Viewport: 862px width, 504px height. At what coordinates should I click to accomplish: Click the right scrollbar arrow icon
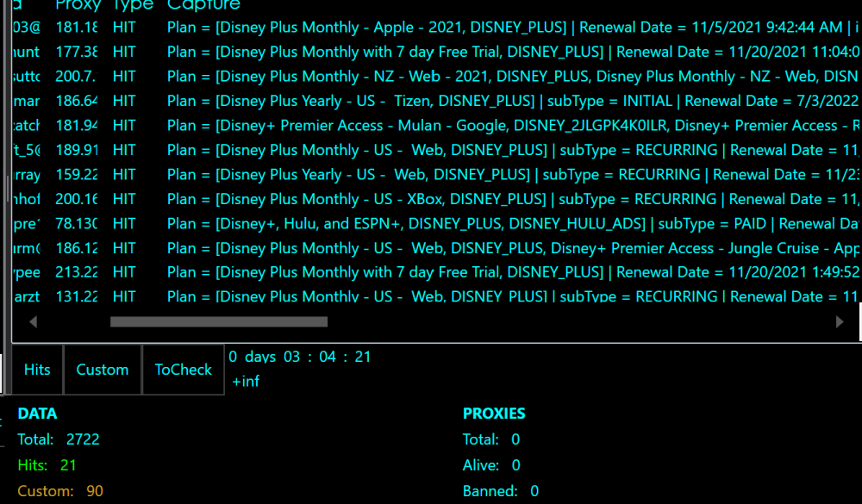[x=840, y=322]
